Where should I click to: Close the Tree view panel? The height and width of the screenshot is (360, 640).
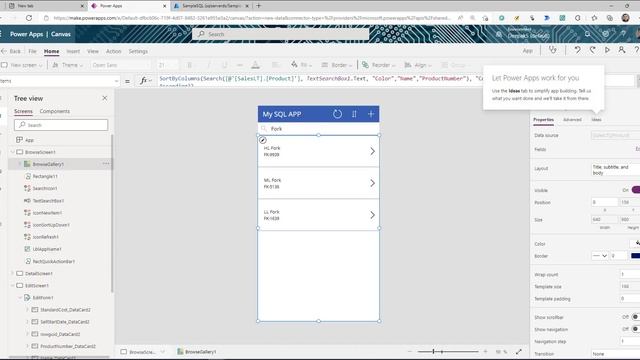pos(104,98)
